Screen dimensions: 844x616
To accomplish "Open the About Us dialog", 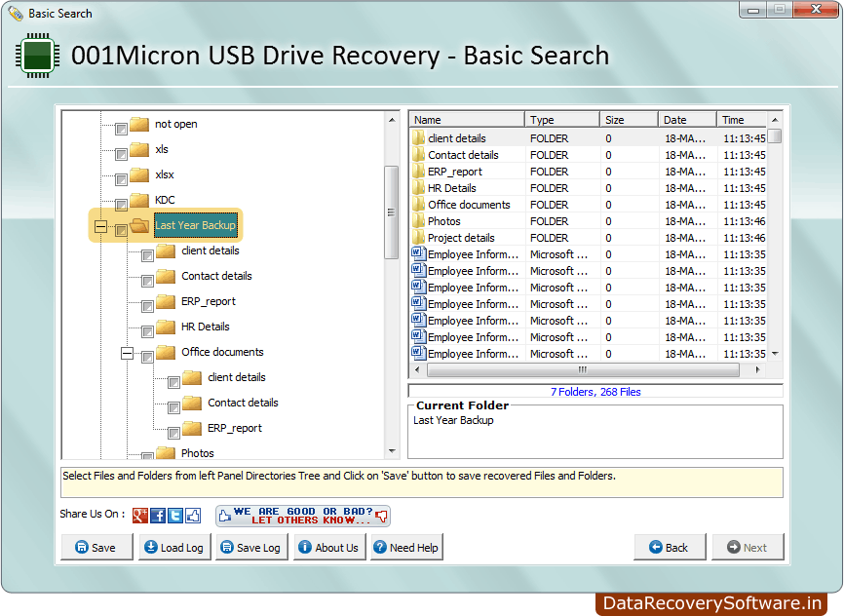I will tap(329, 547).
